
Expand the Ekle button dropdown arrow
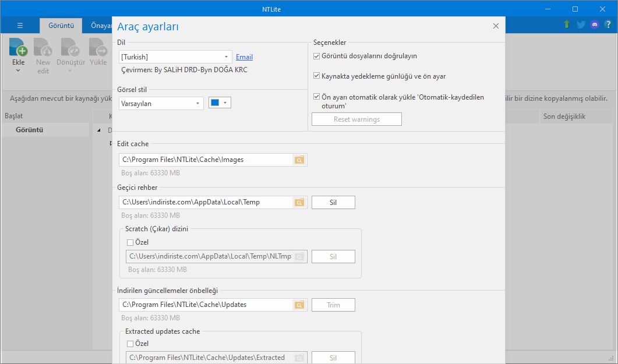(x=18, y=71)
